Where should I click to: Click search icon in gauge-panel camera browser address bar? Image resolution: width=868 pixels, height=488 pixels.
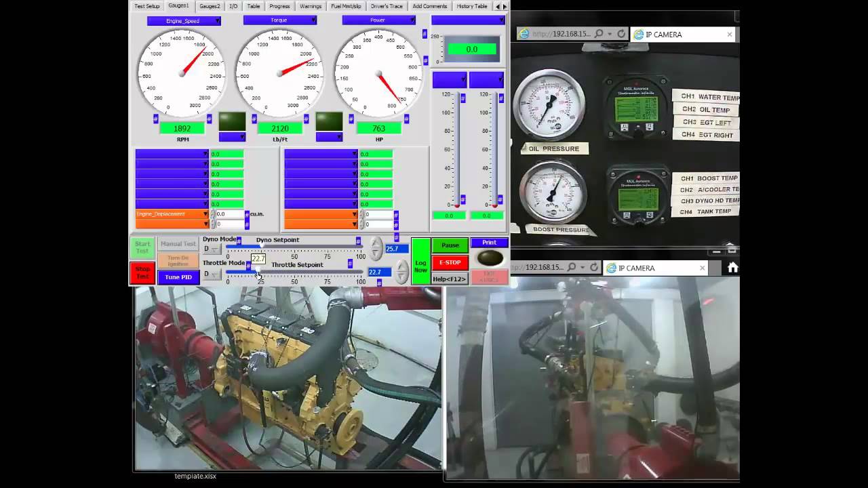point(599,34)
